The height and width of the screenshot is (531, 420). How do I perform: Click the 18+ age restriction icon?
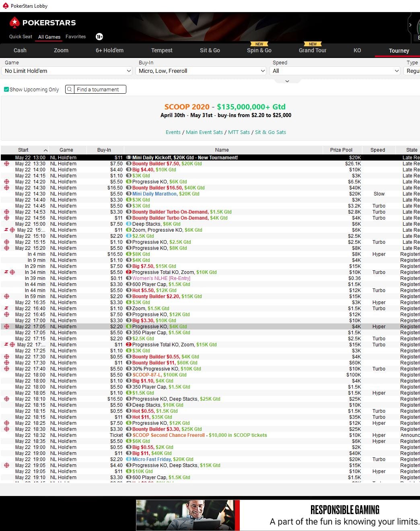click(x=99, y=37)
